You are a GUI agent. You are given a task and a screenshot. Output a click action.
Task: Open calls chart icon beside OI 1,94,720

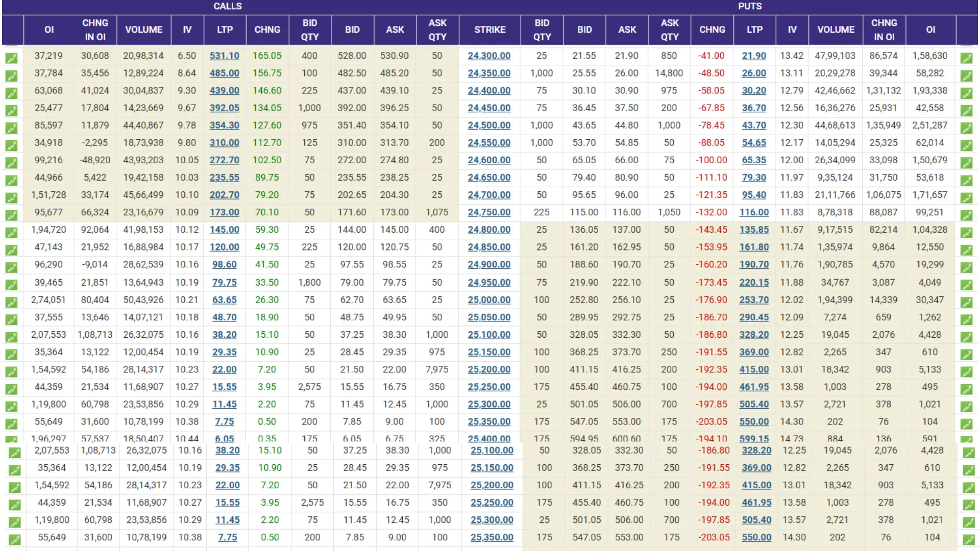(x=11, y=233)
